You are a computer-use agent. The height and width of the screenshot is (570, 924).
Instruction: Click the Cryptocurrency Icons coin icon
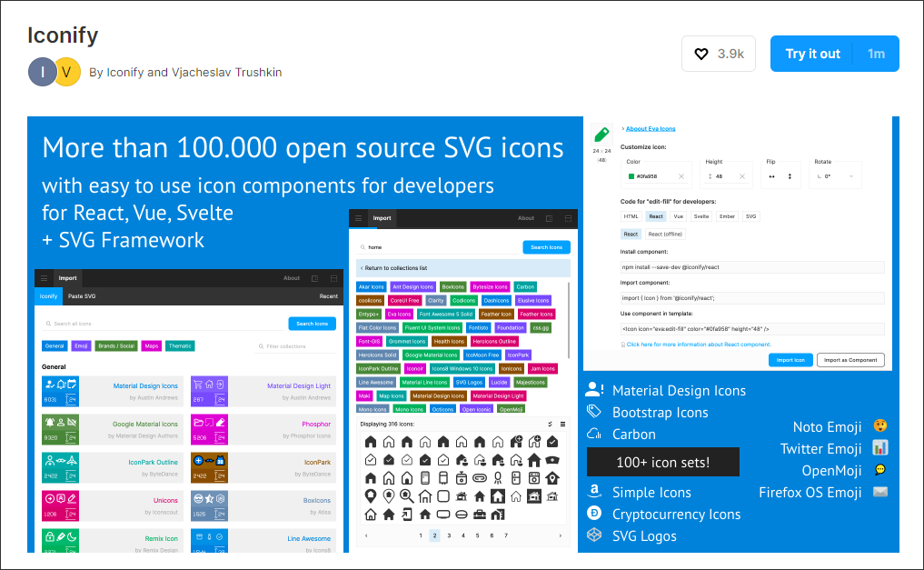(594, 514)
